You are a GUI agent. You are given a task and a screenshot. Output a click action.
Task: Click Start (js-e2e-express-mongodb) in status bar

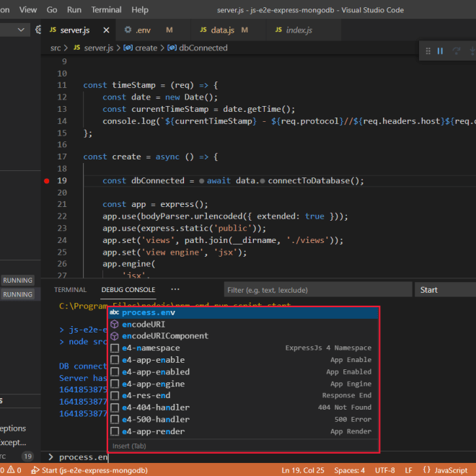89,470
